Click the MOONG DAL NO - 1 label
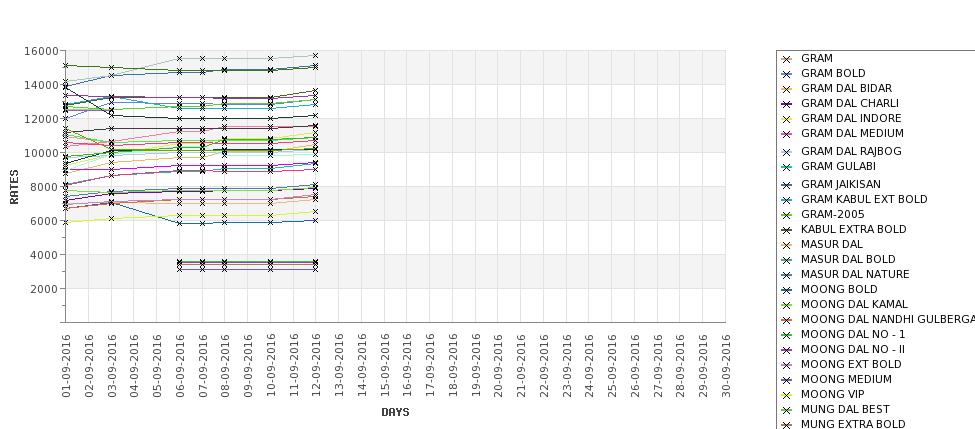This screenshot has width=975, height=429. (x=853, y=334)
